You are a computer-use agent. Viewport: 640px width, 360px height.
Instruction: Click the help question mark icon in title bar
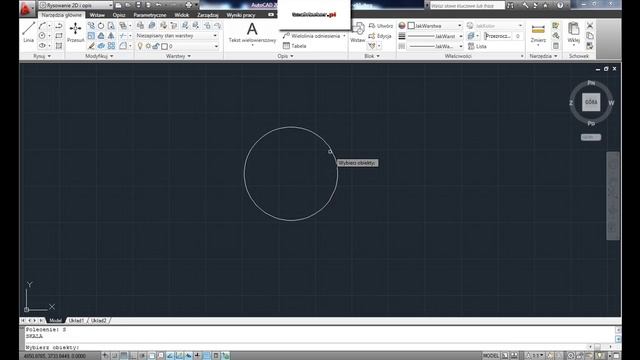point(560,5)
